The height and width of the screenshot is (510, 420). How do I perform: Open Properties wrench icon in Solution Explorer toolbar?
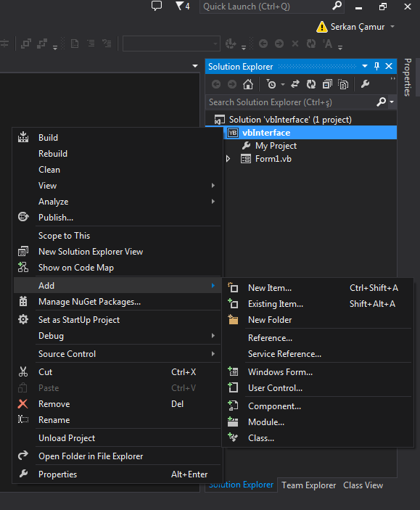(365, 85)
